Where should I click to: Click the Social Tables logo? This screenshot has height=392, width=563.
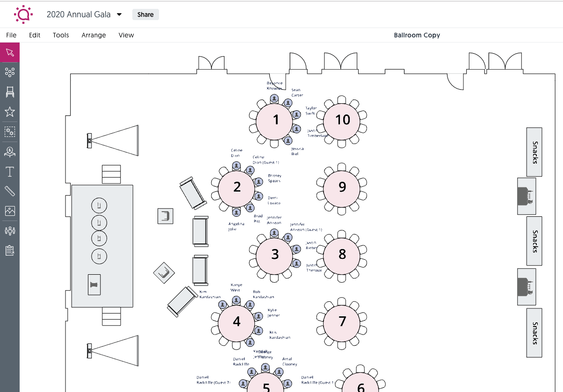(x=23, y=14)
